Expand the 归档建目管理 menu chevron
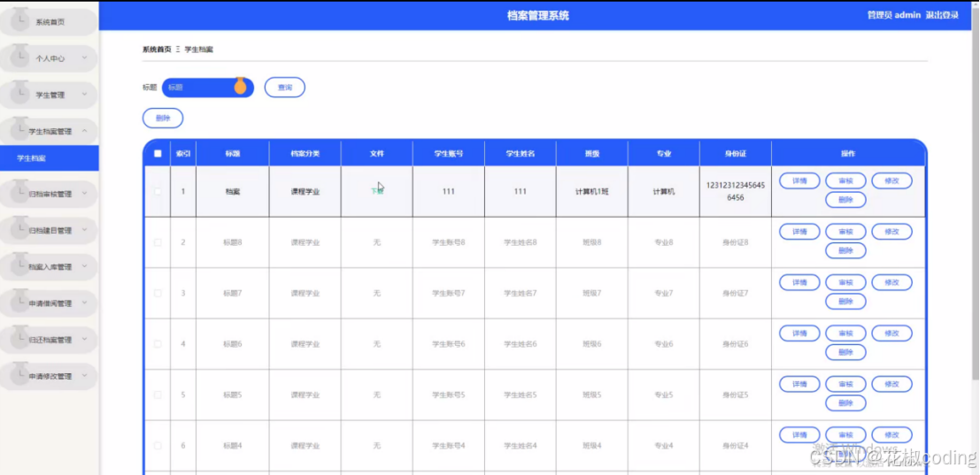 (x=84, y=230)
